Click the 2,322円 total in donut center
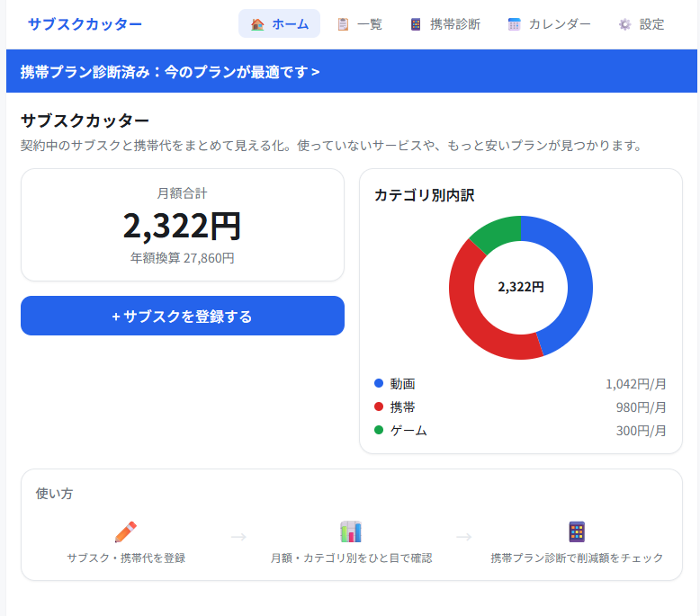This screenshot has height=616, width=700. [x=521, y=287]
